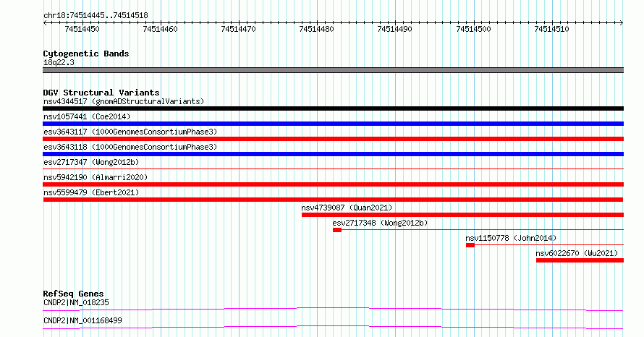Click the ruler's right arrowhead
This screenshot has height=337, width=644.
coord(622,23)
